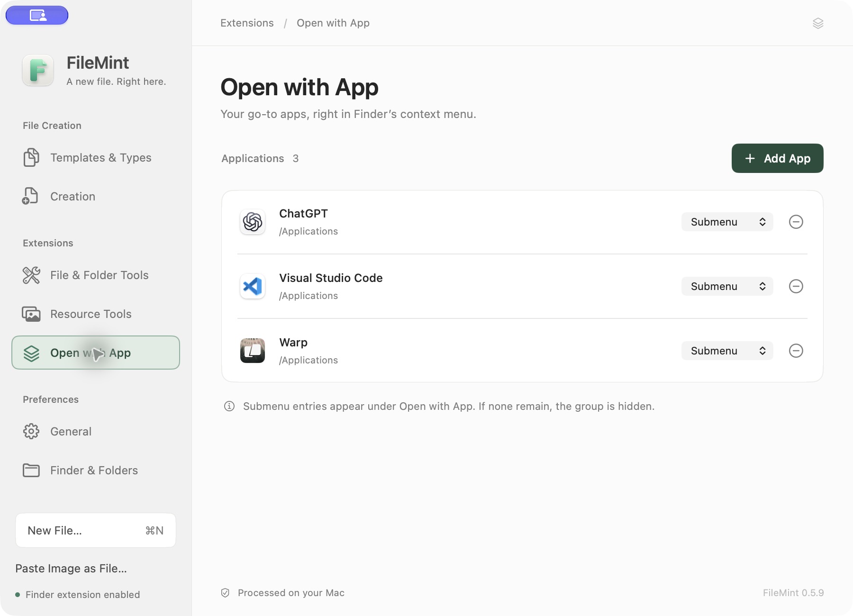Click the Warp app icon
Screen dimensions: 853x616
pos(253,351)
